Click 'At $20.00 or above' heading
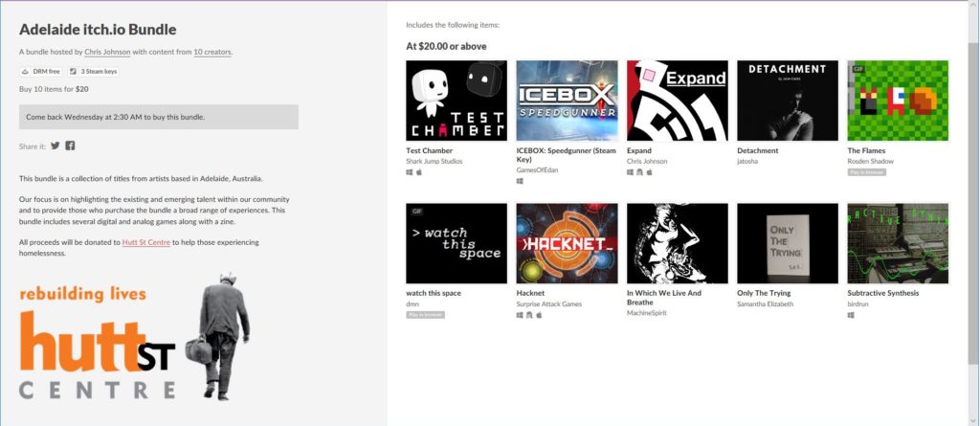980x426 pixels. click(x=446, y=46)
